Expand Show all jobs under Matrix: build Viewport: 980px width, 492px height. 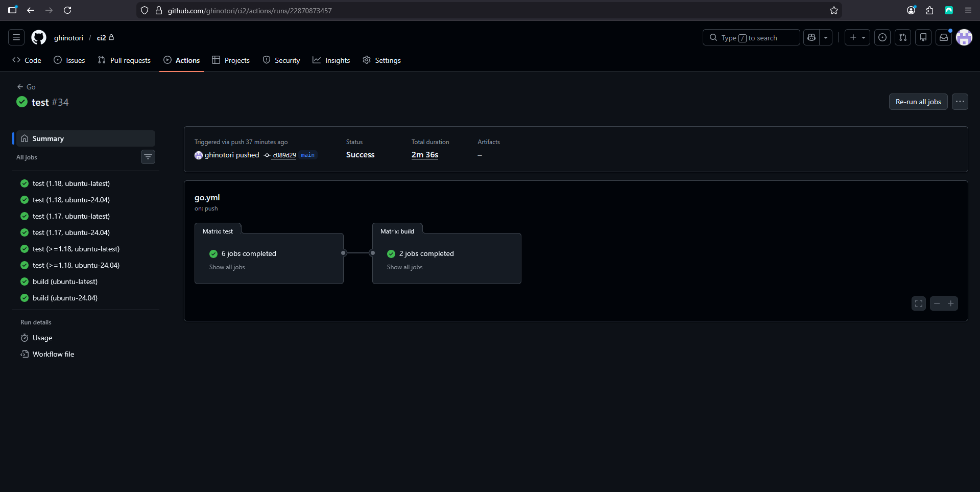click(x=404, y=267)
